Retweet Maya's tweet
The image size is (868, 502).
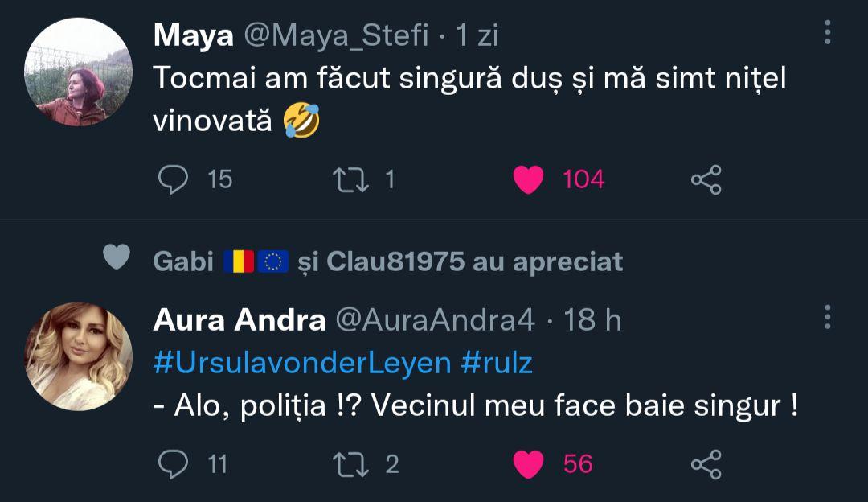pyautogui.click(x=347, y=179)
